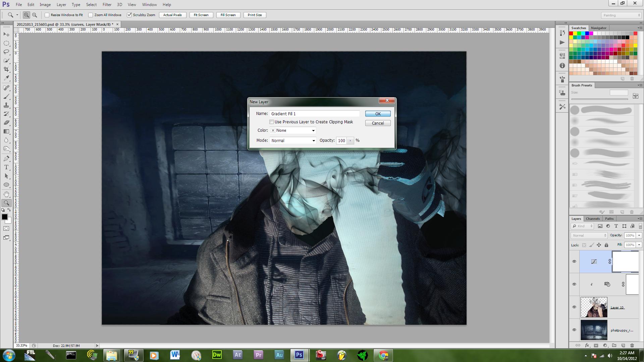Open the Mode dropdown in New Layer
This screenshot has height=362, width=644.
pos(293,140)
